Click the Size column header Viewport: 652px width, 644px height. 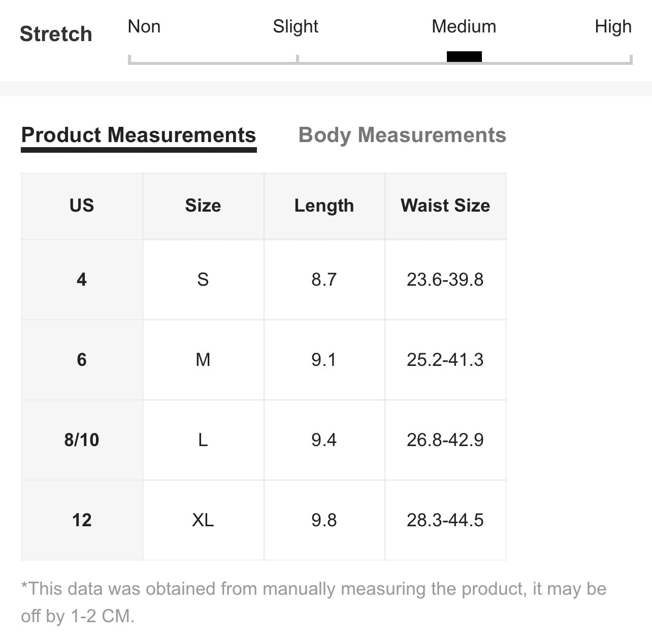click(203, 206)
